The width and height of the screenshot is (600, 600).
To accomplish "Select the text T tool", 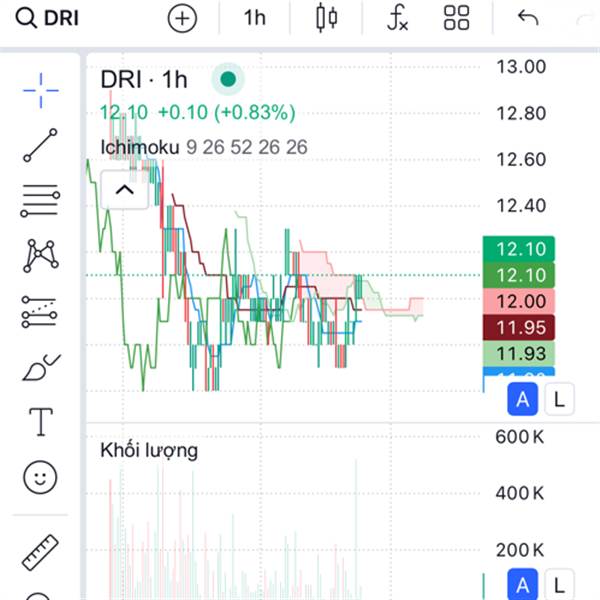I will click(x=41, y=422).
